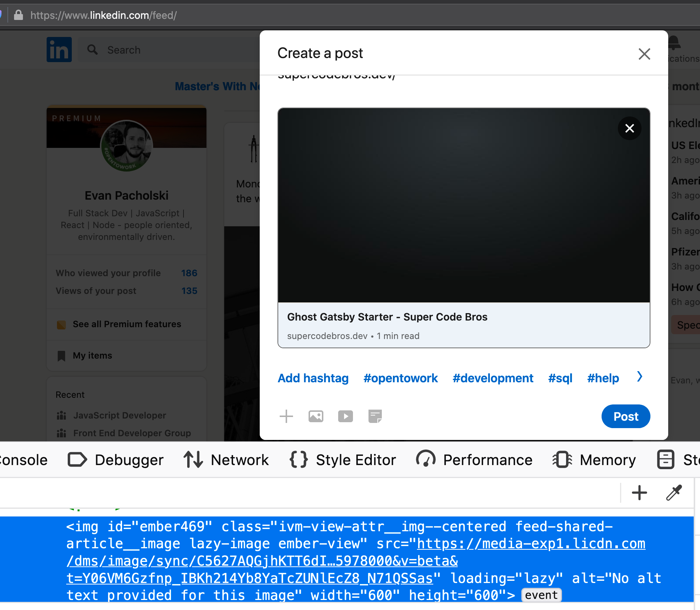Click the add document icon
This screenshot has height=610, width=700.
(375, 416)
